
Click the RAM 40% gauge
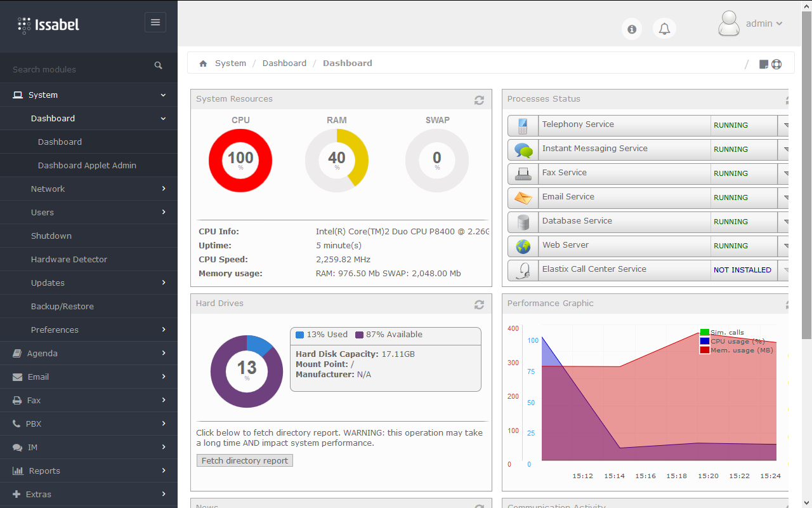[337, 161]
